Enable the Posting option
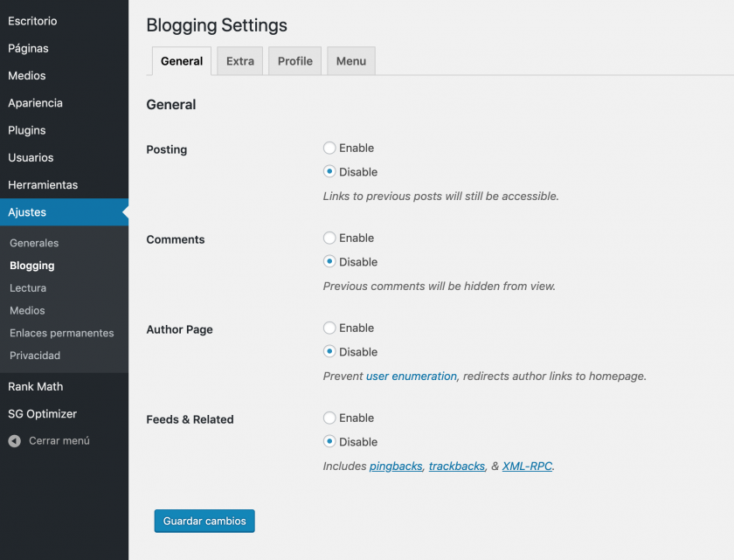734x560 pixels. (x=329, y=149)
